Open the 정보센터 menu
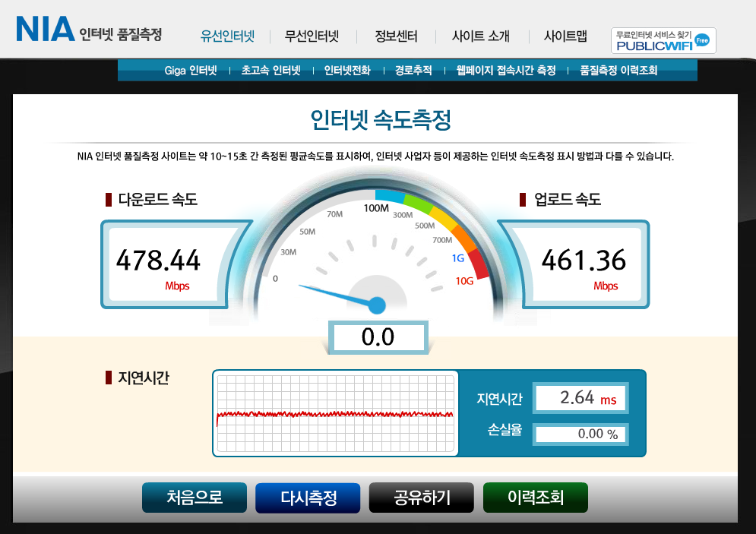 [x=397, y=36]
